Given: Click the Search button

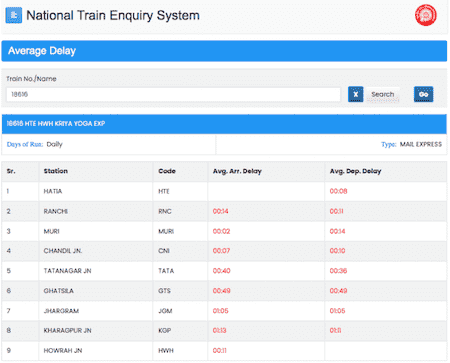Looking at the screenshot, I should [383, 94].
